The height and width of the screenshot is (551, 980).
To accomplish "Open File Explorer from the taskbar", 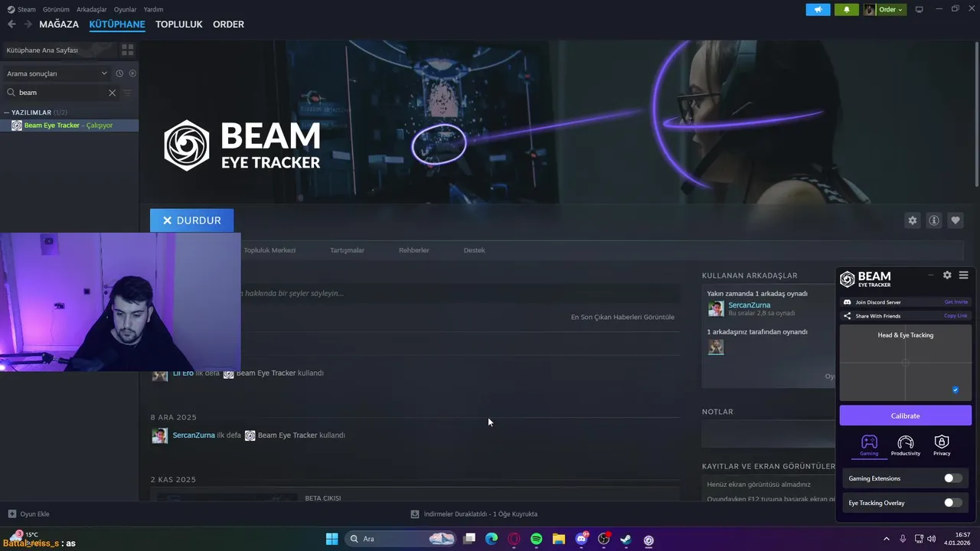I will (x=559, y=539).
